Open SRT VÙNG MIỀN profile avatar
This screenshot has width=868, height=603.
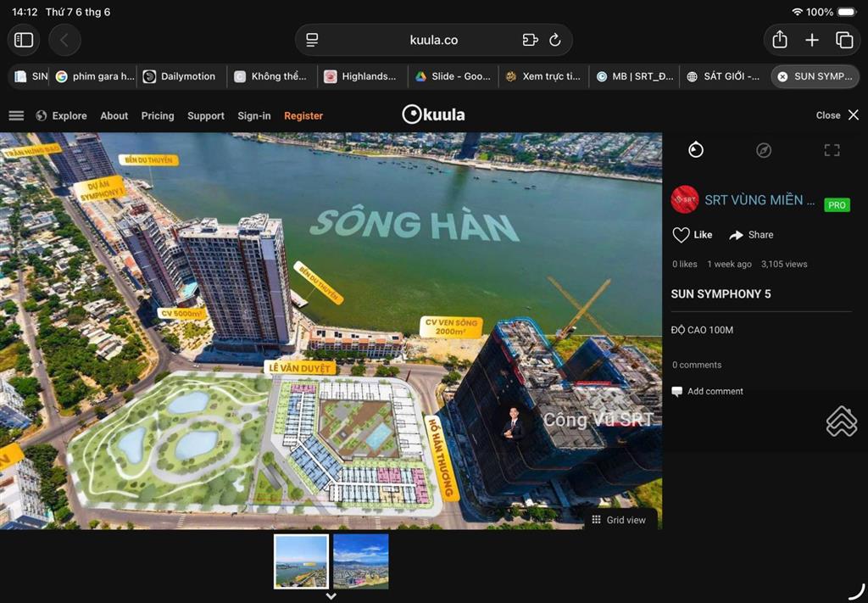coord(685,199)
